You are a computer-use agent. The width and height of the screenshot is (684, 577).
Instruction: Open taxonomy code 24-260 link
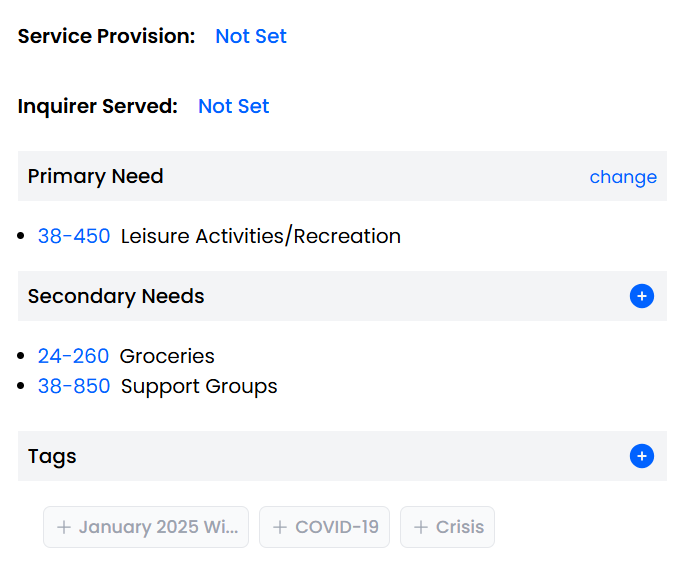(x=73, y=356)
